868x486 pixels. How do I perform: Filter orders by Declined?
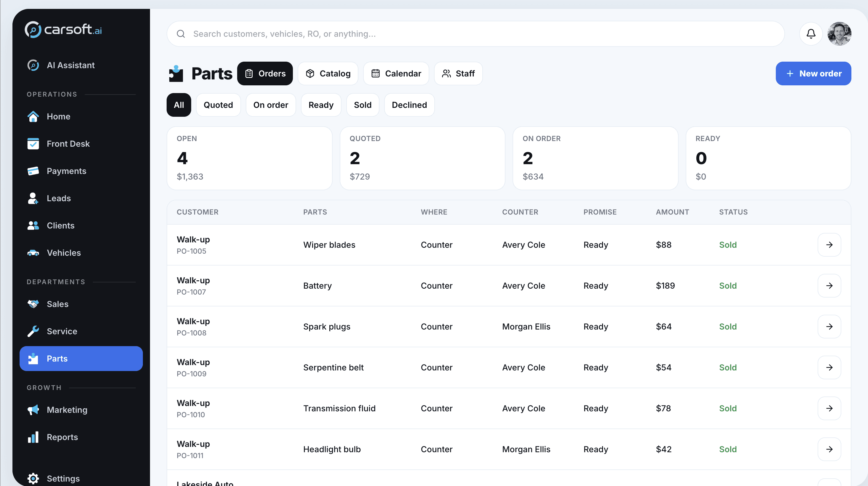[409, 105]
